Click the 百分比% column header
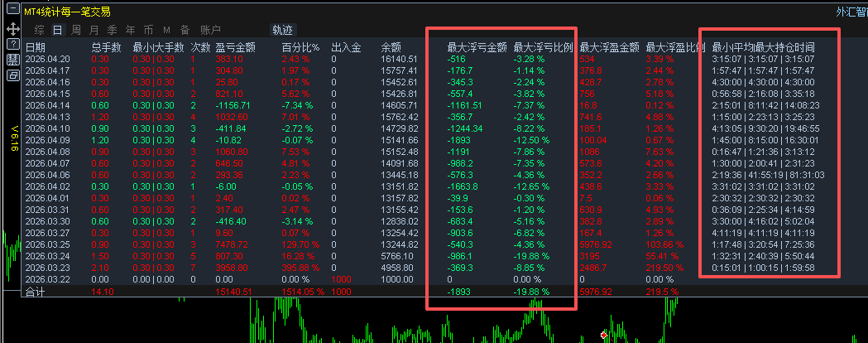This screenshot has width=868, height=343. (301, 48)
